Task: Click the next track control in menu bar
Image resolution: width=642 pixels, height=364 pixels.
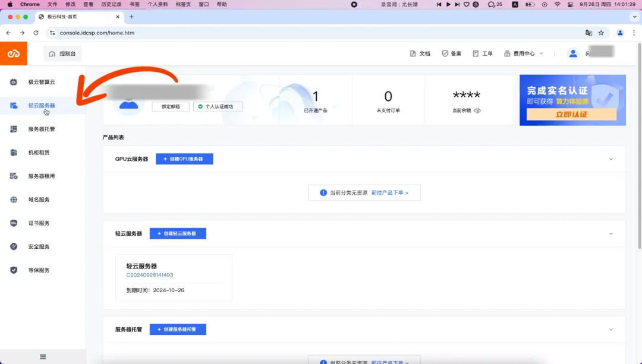Action: coord(457,4)
